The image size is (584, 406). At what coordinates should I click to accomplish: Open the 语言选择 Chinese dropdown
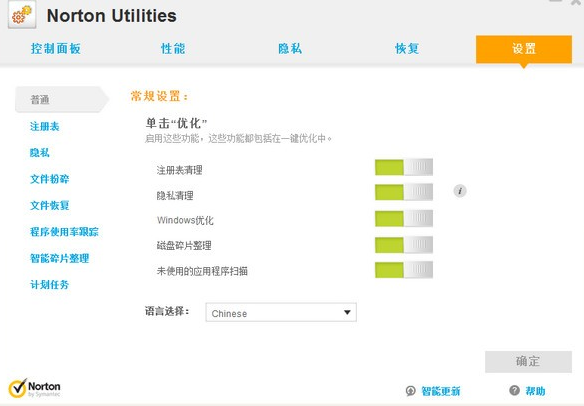[x=281, y=313]
